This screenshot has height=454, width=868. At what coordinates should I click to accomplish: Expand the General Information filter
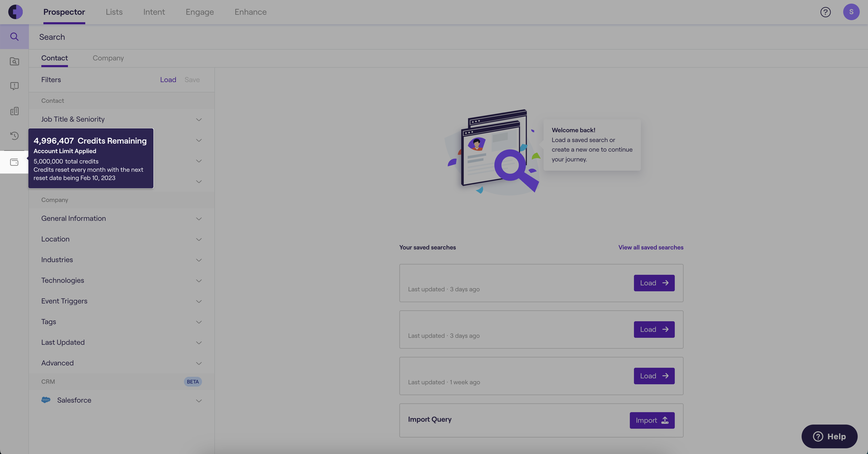[121, 218]
